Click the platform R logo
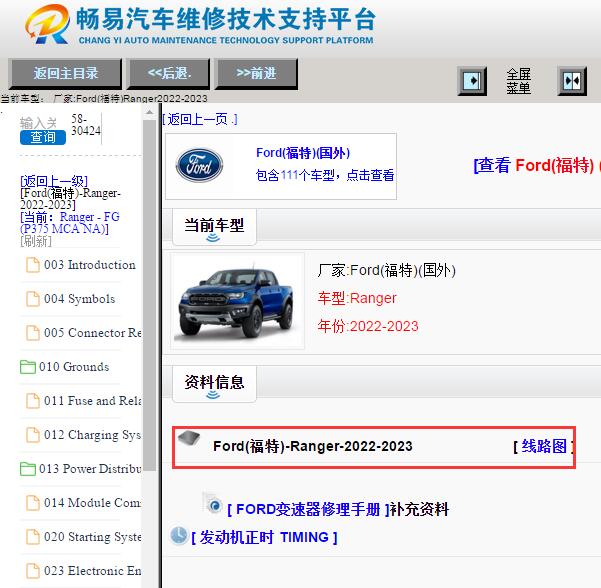 (48, 24)
